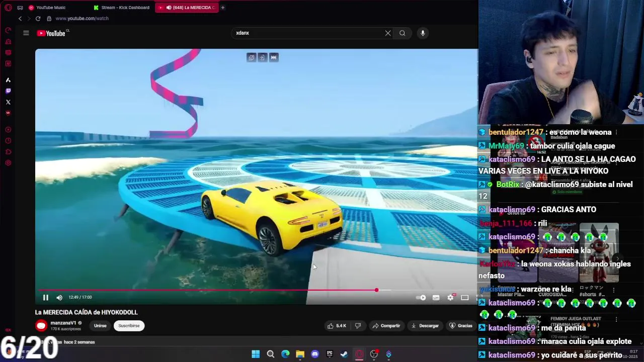
Task: Like the video with 5.4 K thumbs up
Action: [x=337, y=326]
